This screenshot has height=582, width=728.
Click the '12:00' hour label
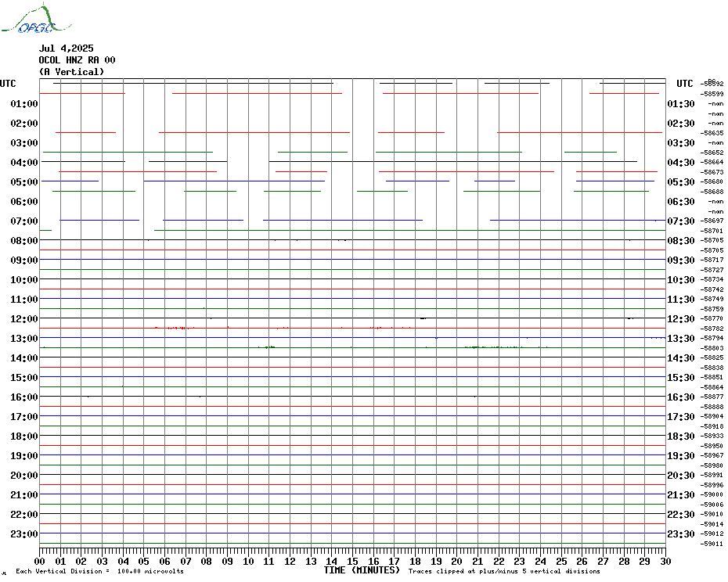(x=24, y=319)
